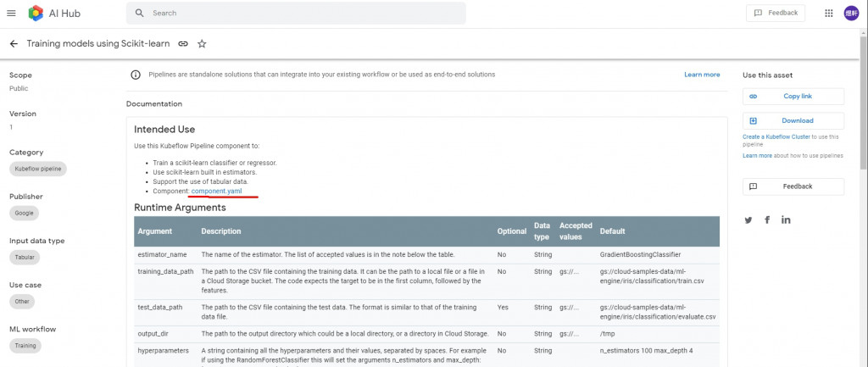Star this asset as favorite
The width and height of the screenshot is (868, 367).
pos(202,44)
